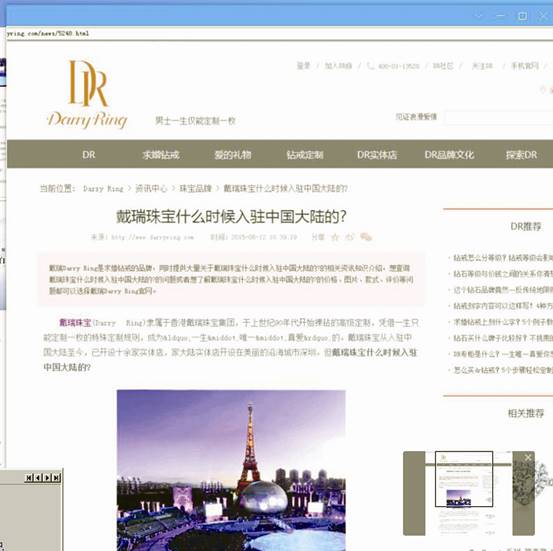Click the 登录 link in the header
Image resolution: width=553 pixels, height=551 pixels.
pyautogui.click(x=303, y=66)
